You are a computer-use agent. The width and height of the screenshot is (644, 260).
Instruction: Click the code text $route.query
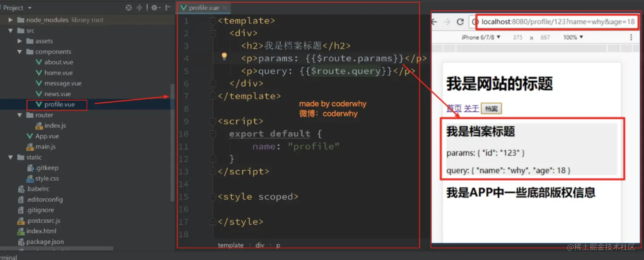(345, 71)
